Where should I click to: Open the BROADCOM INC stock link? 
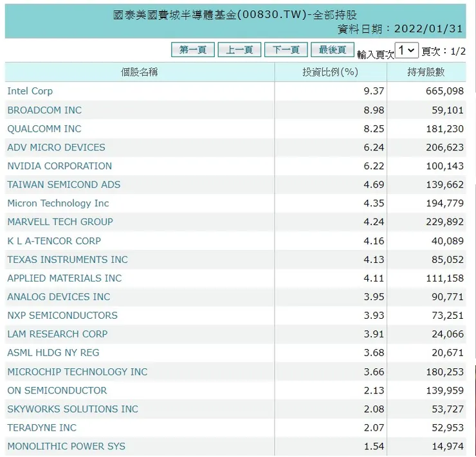[44, 110]
